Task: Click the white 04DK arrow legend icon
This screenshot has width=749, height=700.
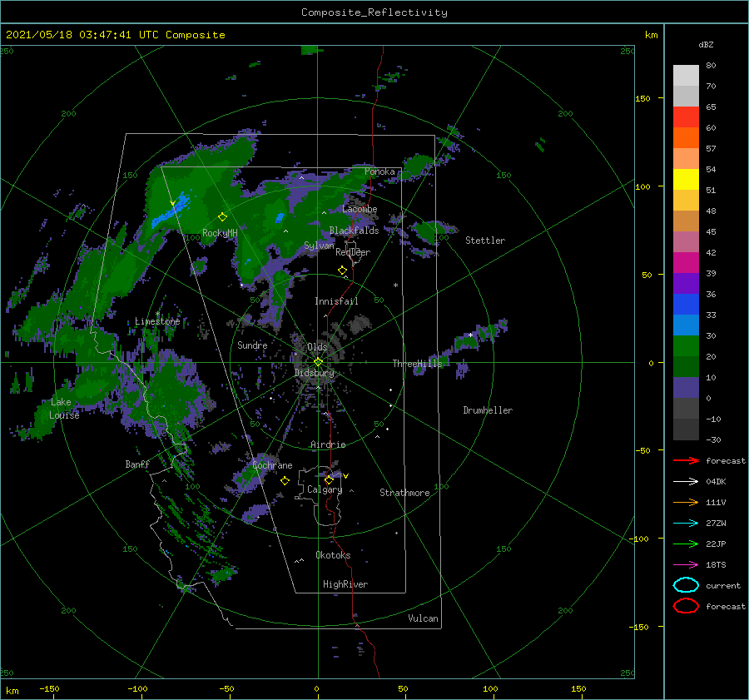Action: pyautogui.click(x=686, y=481)
